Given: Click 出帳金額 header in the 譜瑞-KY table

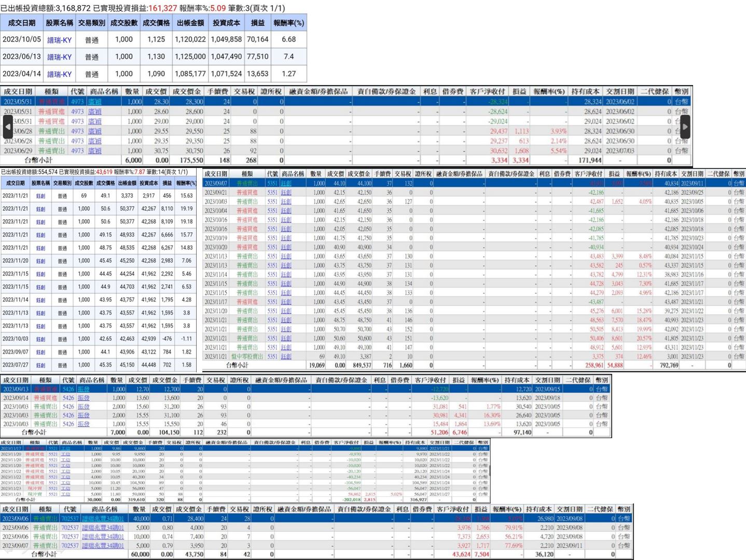Looking at the screenshot, I should tap(190, 23).
